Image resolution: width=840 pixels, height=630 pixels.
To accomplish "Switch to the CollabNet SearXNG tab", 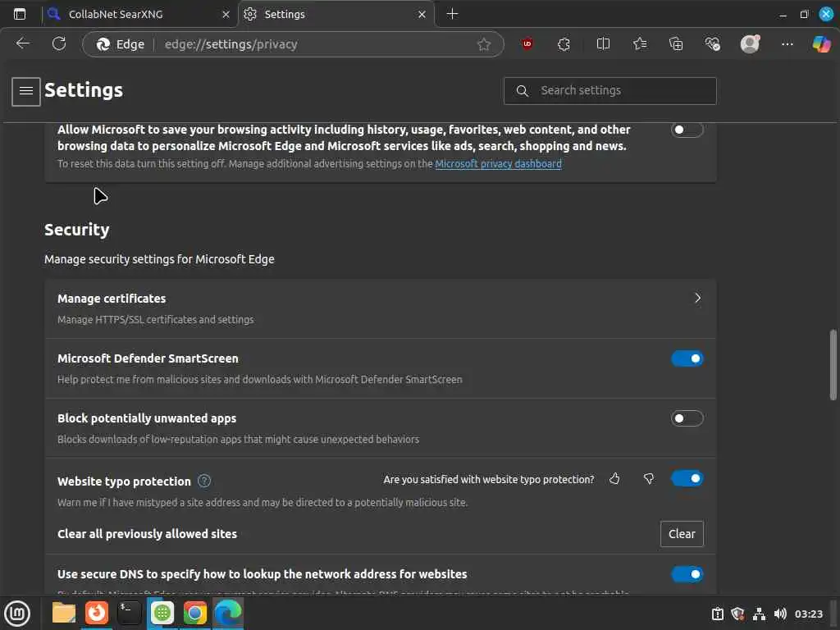I will (x=138, y=15).
